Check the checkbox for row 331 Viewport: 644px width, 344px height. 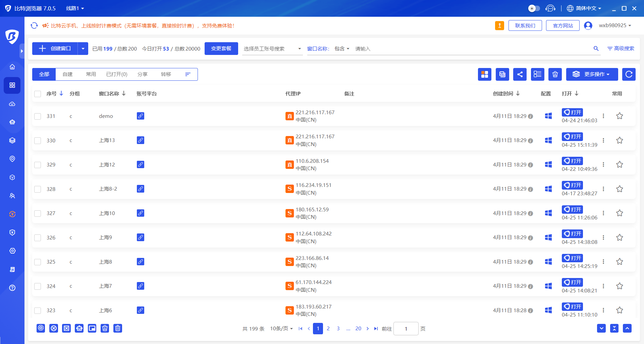click(x=38, y=116)
